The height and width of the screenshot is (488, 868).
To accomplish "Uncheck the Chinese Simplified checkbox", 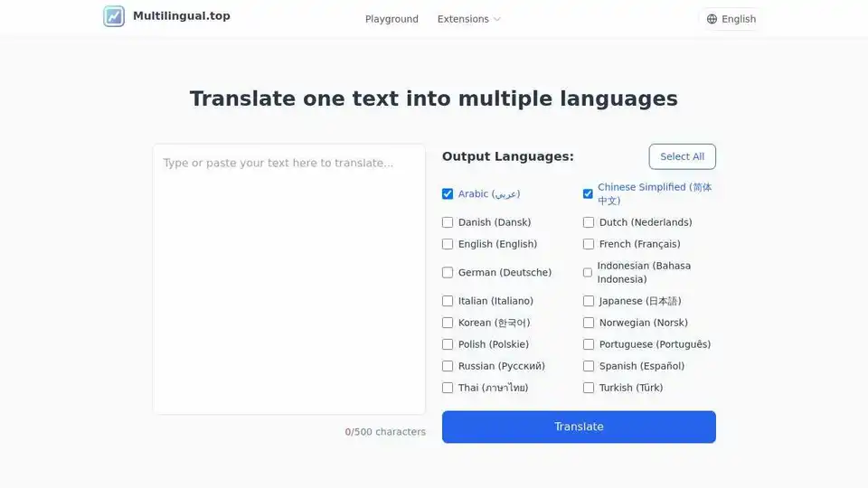I will (x=588, y=193).
